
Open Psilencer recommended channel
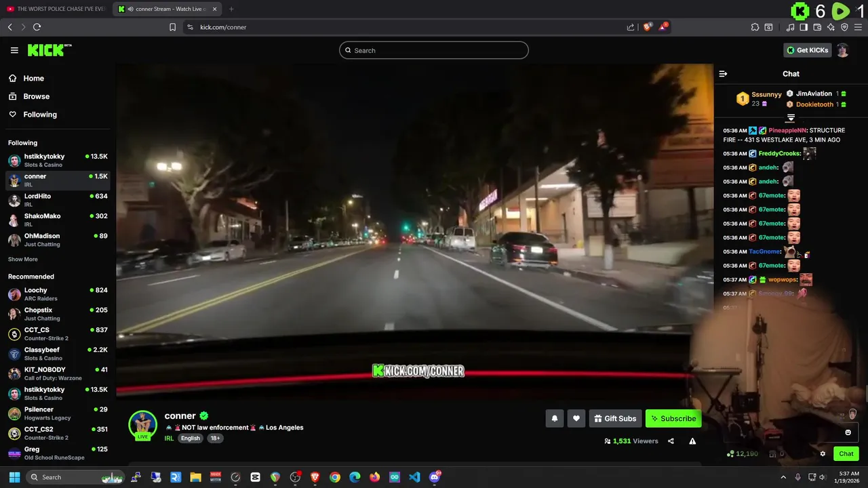pyautogui.click(x=58, y=413)
